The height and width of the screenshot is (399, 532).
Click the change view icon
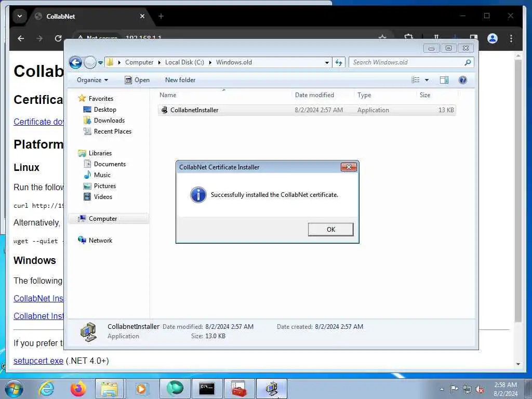[x=416, y=80]
